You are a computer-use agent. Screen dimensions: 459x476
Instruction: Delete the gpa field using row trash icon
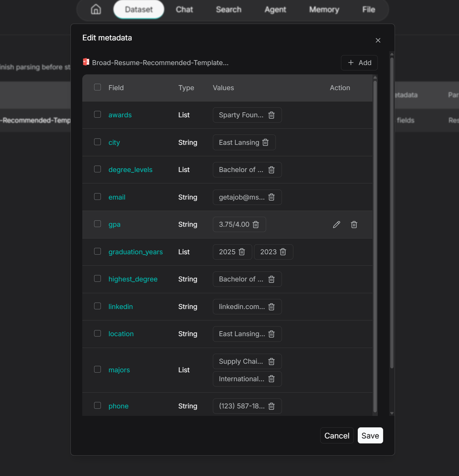point(354,225)
